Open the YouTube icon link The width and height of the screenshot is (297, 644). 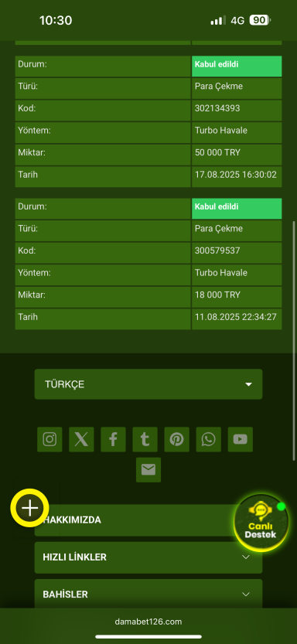[x=241, y=439]
